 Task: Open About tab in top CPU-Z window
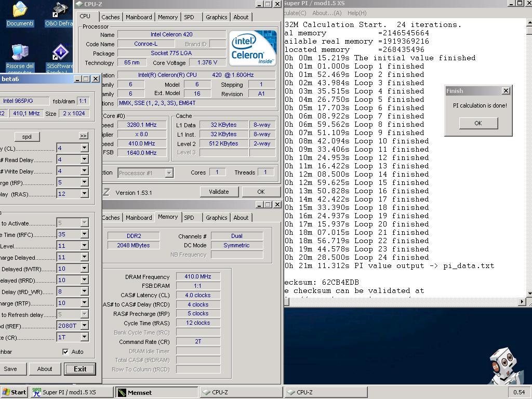pos(241,17)
